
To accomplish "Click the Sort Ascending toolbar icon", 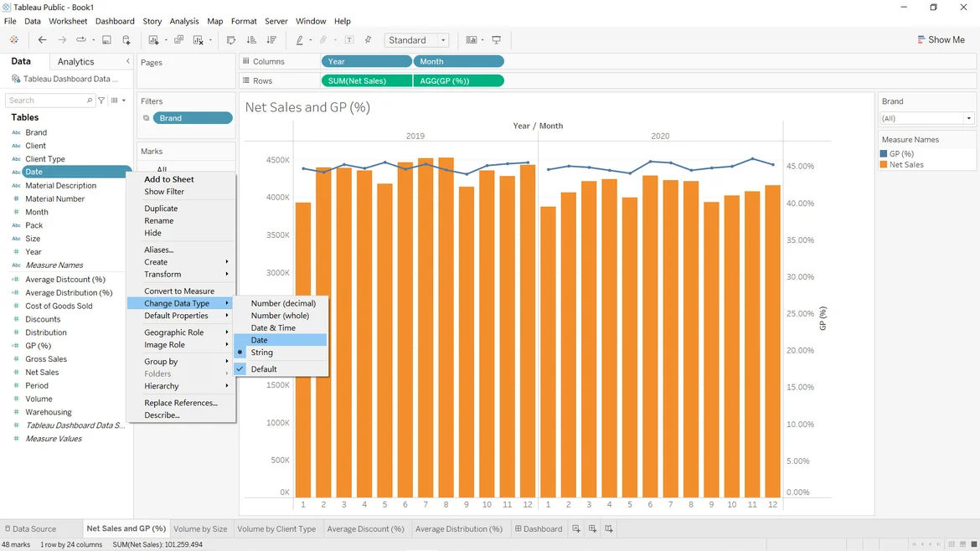I will 251,40.
